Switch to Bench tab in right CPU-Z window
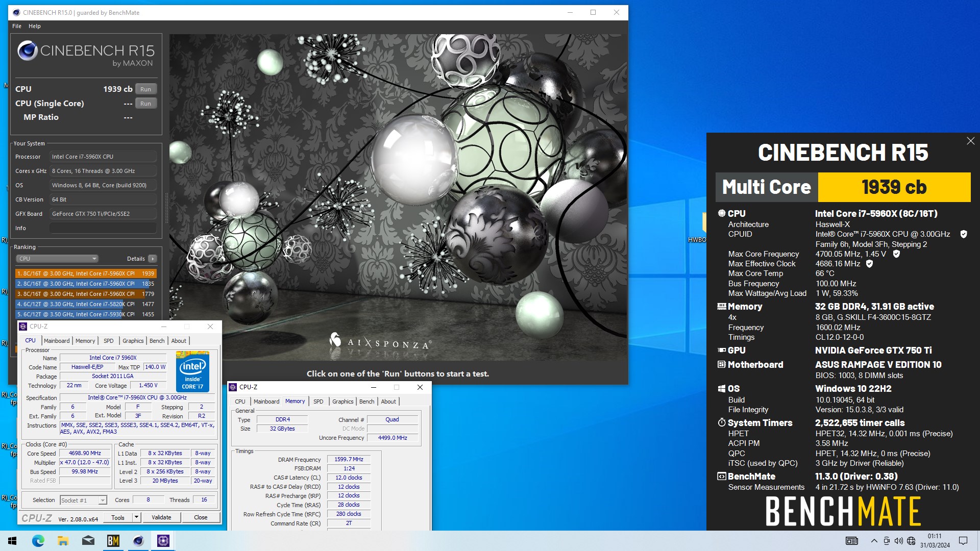This screenshot has width=980, height=551. tap(366, 402)
